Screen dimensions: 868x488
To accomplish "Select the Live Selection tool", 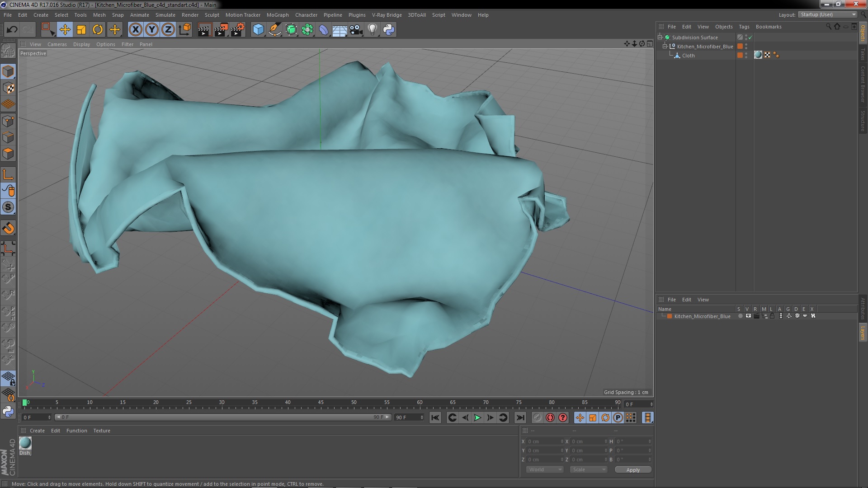I will [48, 30].
